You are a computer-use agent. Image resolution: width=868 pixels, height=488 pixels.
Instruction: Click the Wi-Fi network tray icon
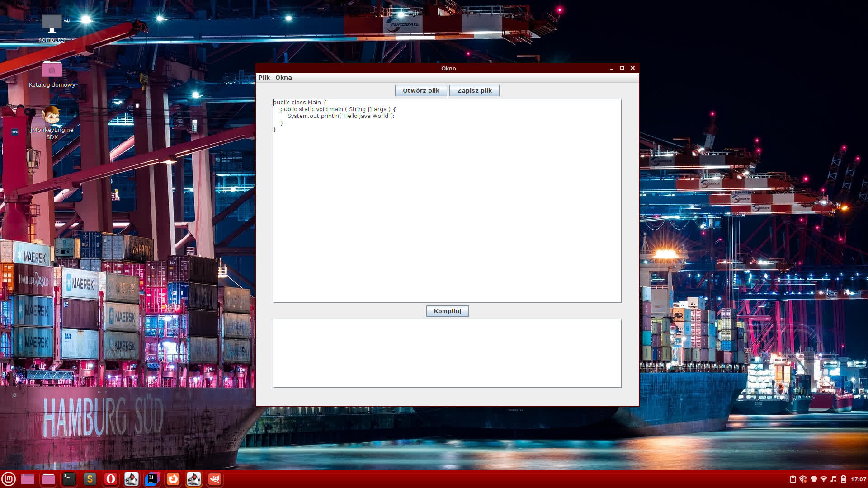(823, 479)
